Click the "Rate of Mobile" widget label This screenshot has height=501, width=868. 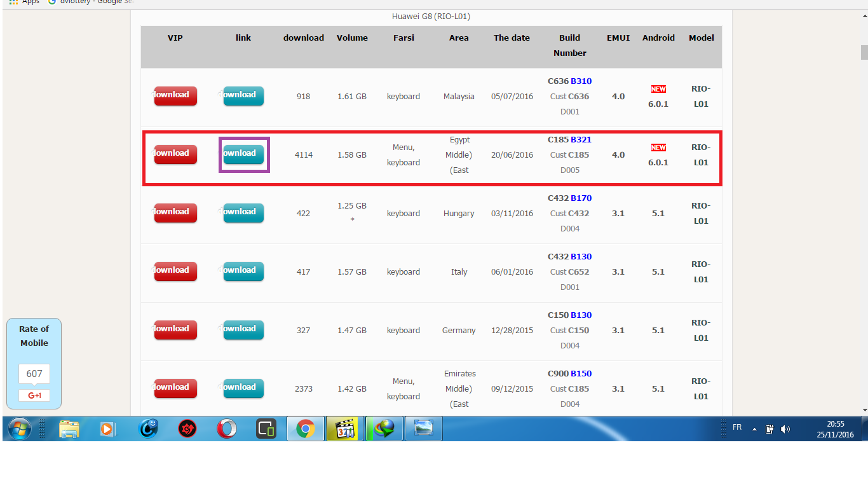pyautogui.click(x=34, y=336)
